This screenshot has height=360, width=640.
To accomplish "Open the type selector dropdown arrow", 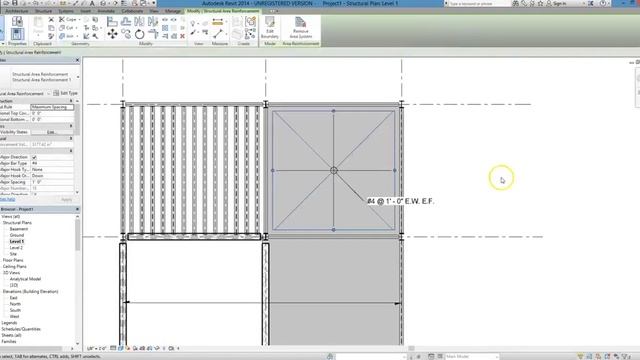I will (78, 77).
